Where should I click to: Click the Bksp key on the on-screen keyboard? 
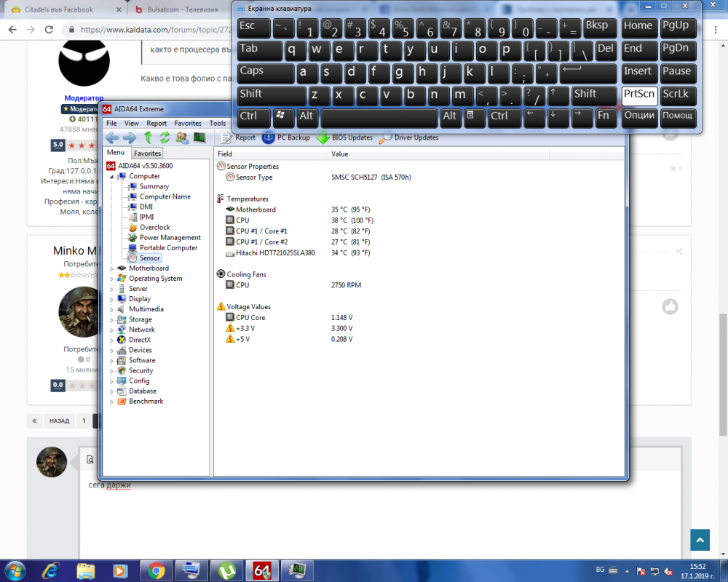tap(600, 28)
